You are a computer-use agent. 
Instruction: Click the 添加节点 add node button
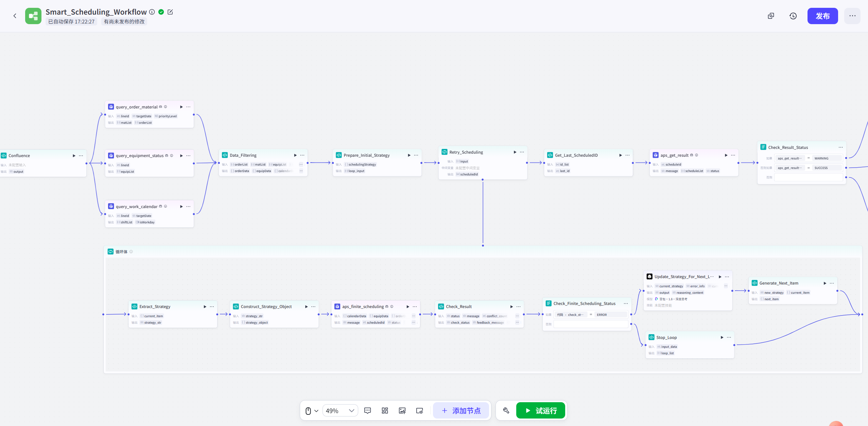pos(461,411)
